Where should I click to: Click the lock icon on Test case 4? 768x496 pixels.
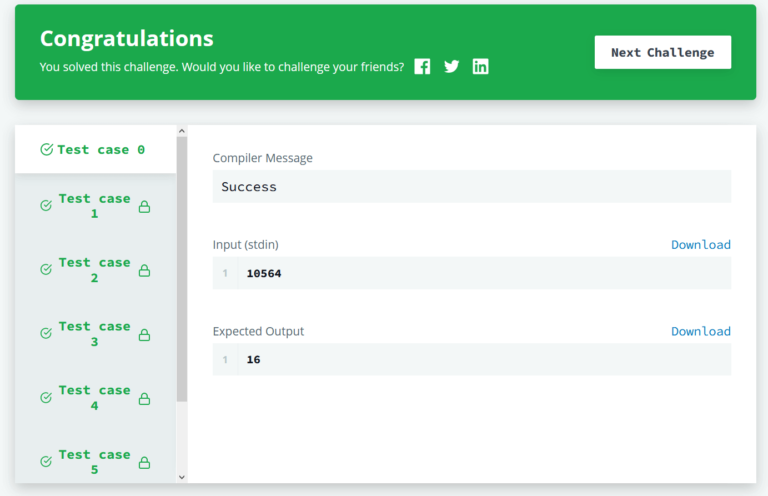144,399
